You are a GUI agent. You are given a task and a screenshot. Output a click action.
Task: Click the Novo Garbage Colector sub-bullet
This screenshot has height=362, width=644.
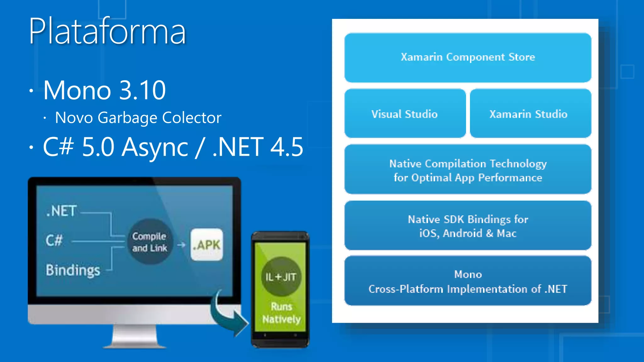point(138,118)
